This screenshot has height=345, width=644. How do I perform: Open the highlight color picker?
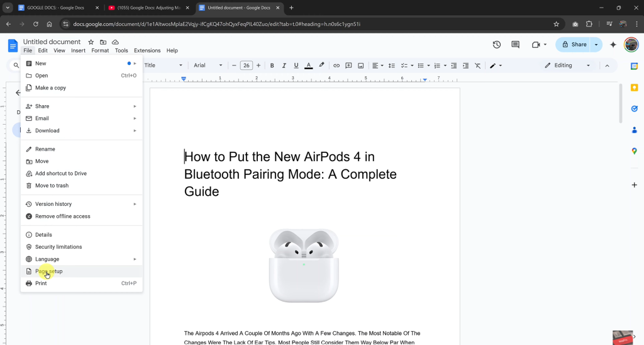click(x=321, y=65)
